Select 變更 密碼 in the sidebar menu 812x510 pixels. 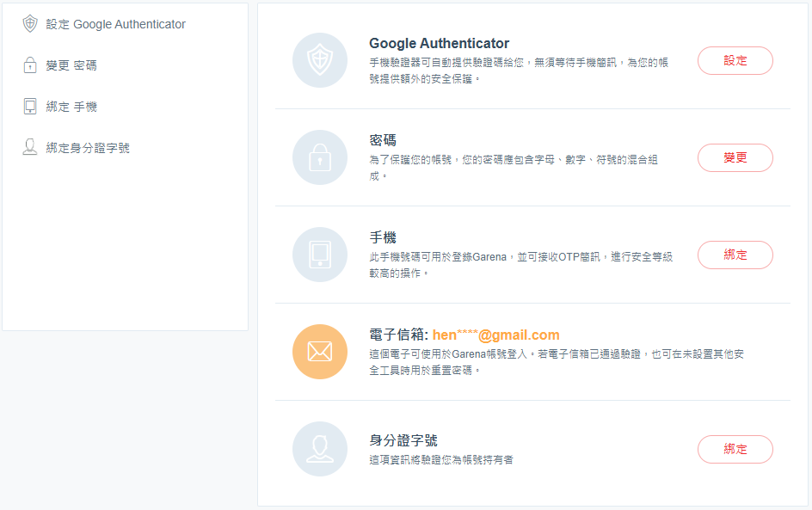coord(71,65)
